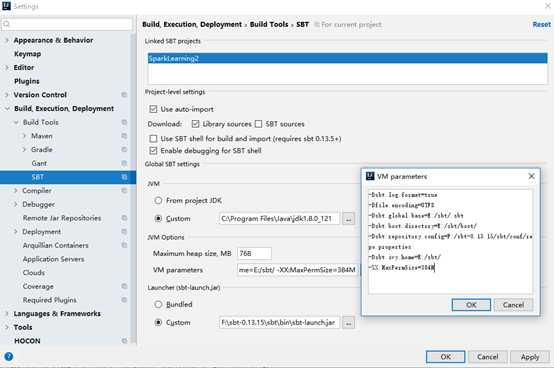Close the VM parameters dialog
This screenshot has height=368, width=554.
(x=531, y=176)
